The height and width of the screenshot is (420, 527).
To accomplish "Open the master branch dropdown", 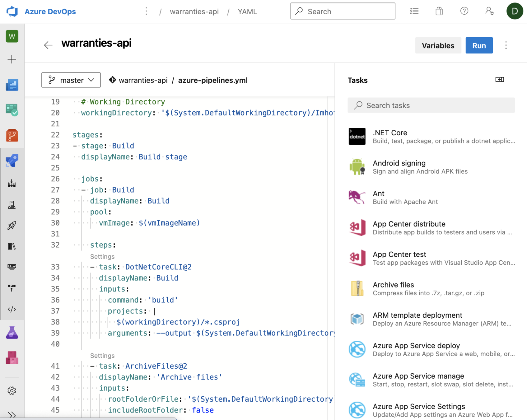I will 71,80.
